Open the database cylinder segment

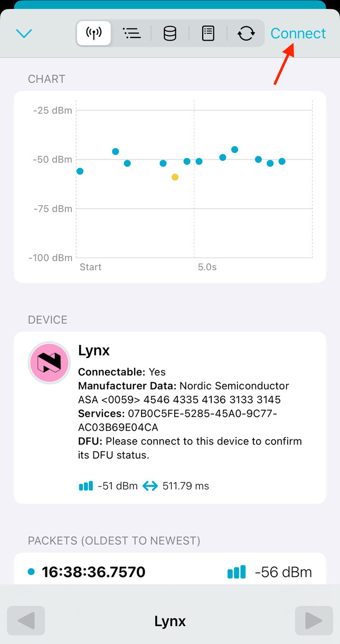pos(170,34)
